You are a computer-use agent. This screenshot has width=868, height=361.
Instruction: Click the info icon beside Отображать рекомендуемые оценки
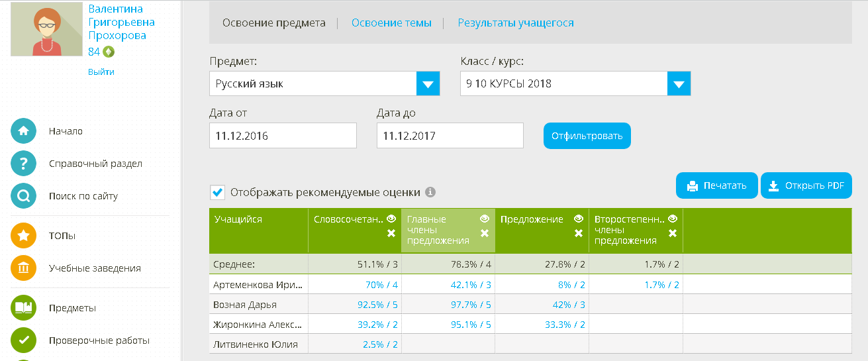tap(430, 193)
